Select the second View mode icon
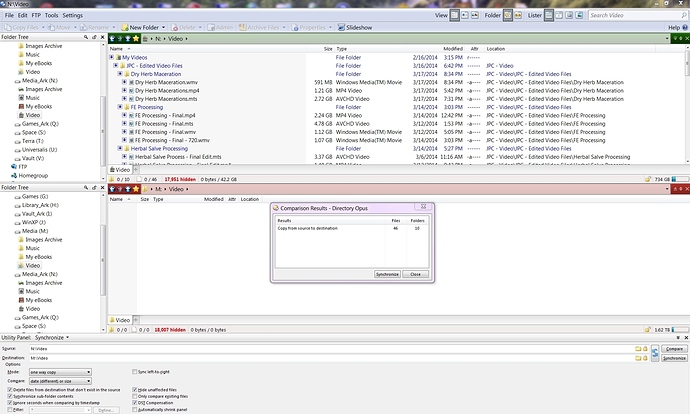This screenshot has height=414, width=690. click(465, 15)
